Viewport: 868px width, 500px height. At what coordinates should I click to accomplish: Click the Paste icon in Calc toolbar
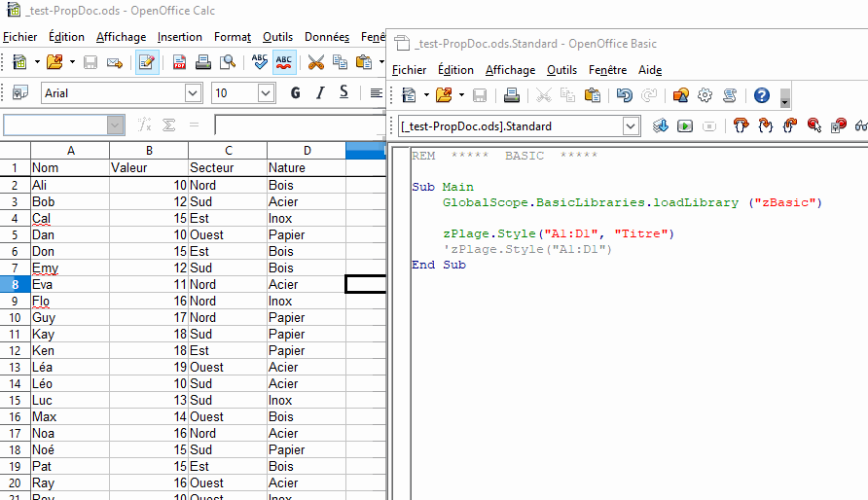coord(364,62)
